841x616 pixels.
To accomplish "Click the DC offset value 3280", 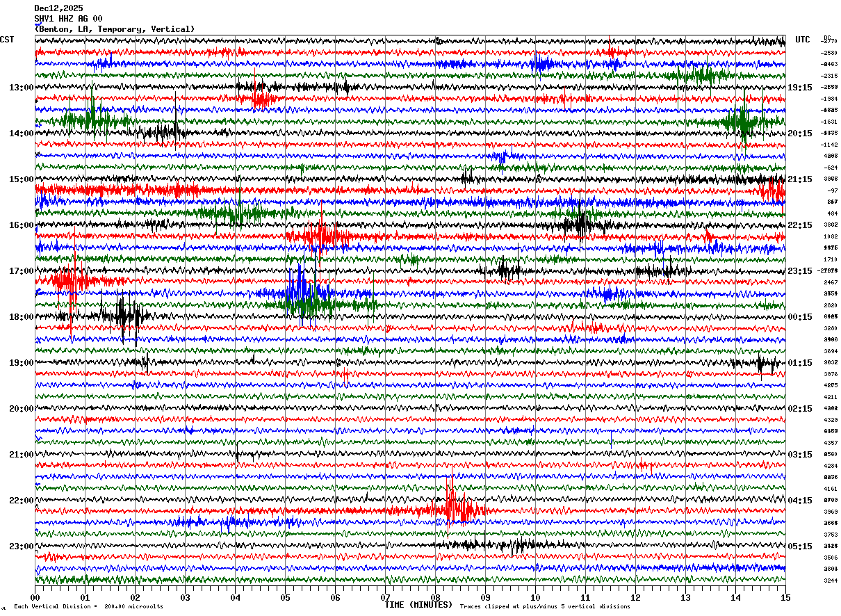I will coord(831,328).
